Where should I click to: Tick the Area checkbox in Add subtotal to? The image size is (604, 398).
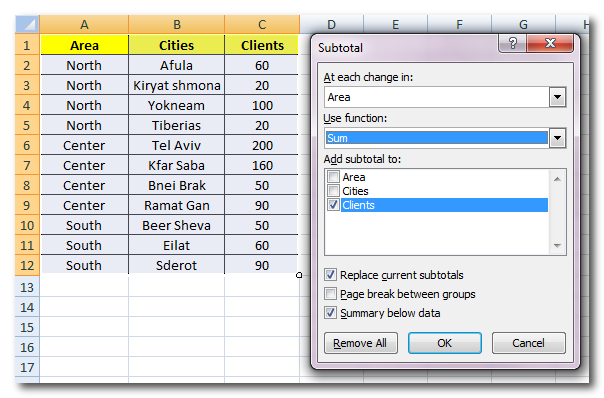coord(333,177)
